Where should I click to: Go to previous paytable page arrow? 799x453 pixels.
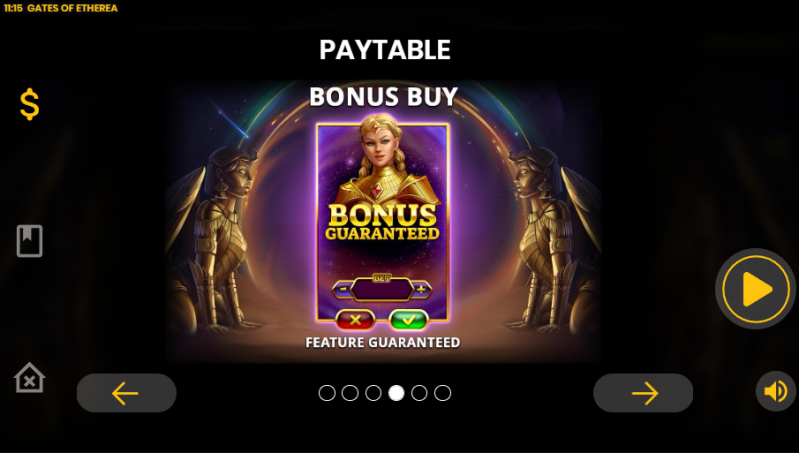[x=126, y=393]
